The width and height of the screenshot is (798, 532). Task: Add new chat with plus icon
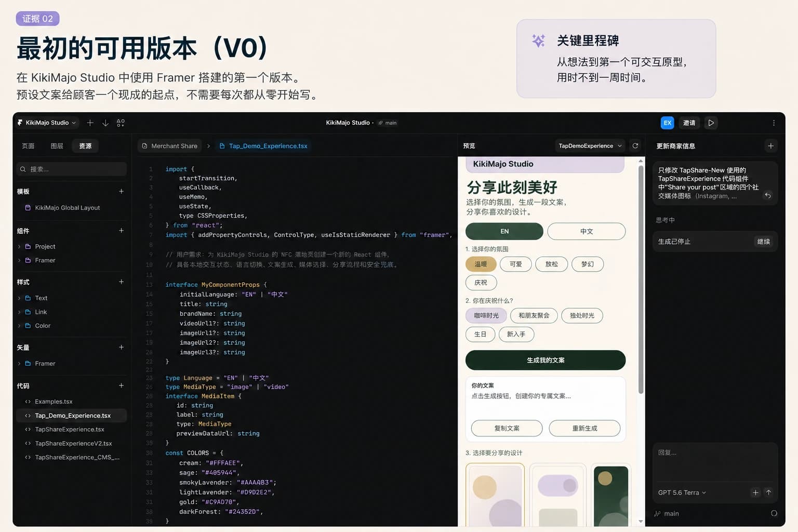click(770, 146)
